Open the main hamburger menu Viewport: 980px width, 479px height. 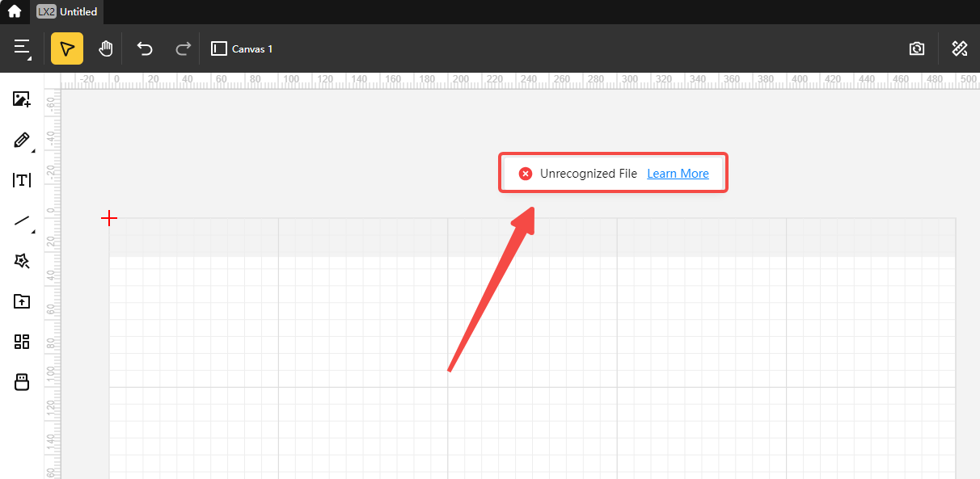[x=22, y=48]
